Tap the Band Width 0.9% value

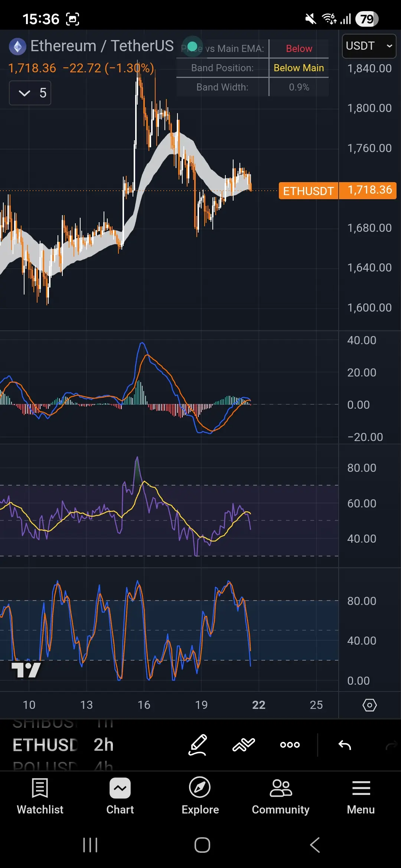tap(299, 87)
